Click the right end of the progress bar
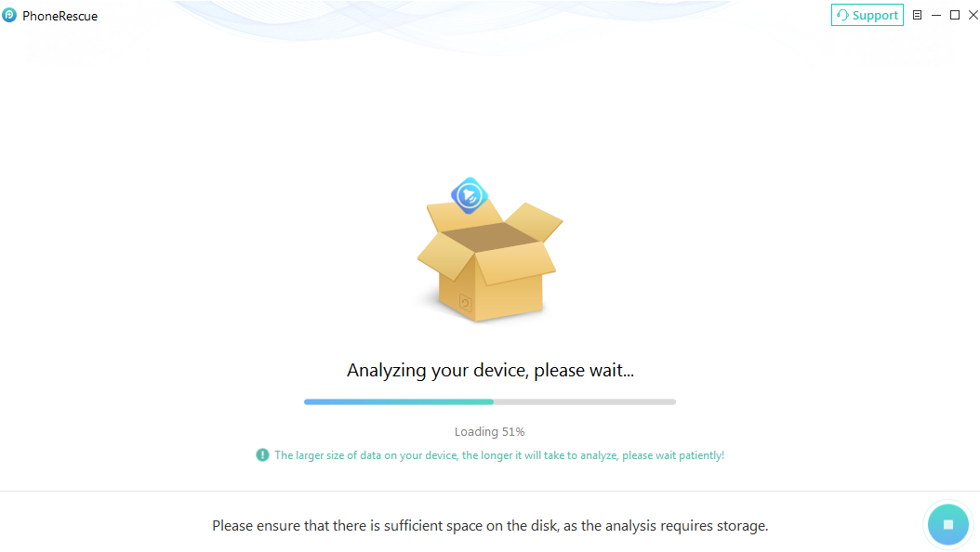Screen dimensions: 980x552 coord(673,402)
